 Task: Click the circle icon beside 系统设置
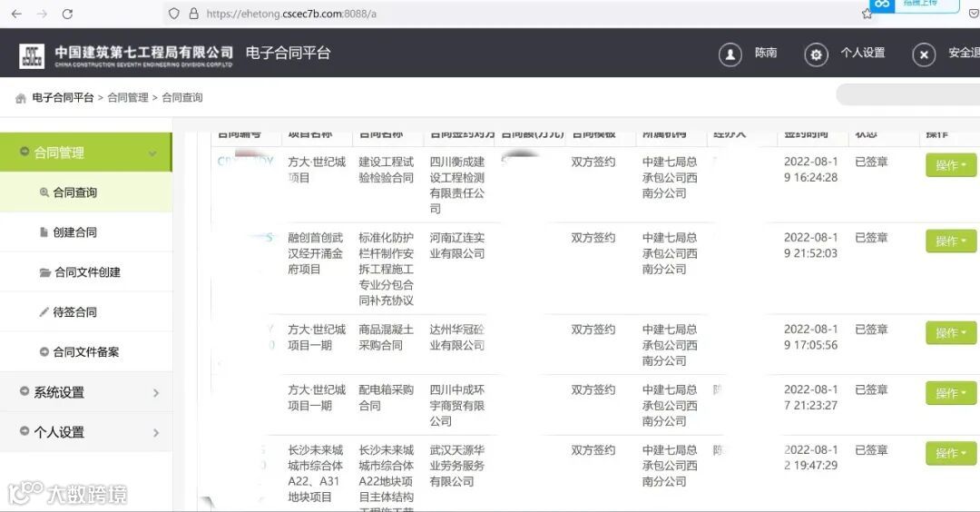coord(24,390)
